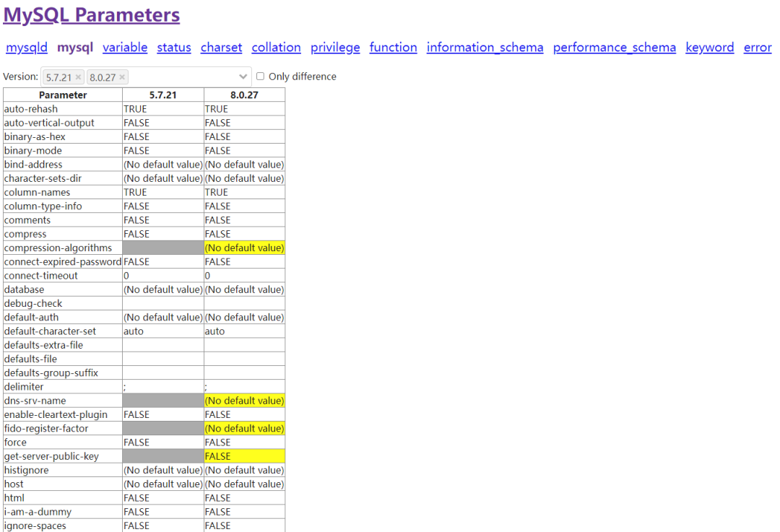Viewport: 780px width, 532px height.
Task: Click the connect-timeout parameter name
Action: (x=40, y=276)
